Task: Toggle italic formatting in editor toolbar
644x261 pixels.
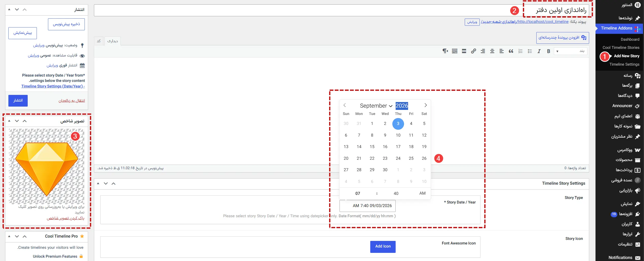Action: pyautogui.click(x=539, y=51)
